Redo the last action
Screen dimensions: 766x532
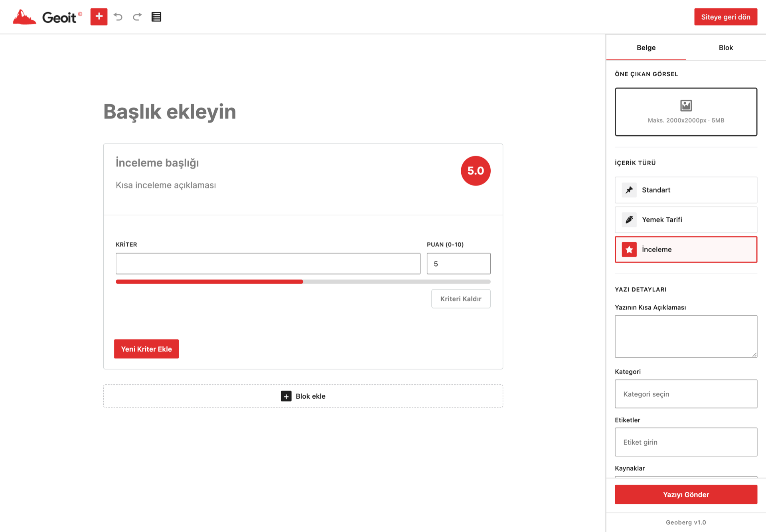(137, 17)
